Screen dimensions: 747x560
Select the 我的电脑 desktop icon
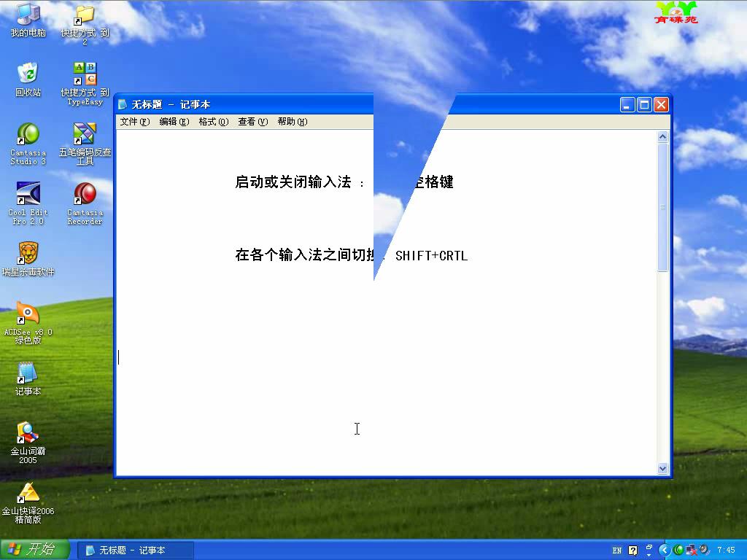28,20
